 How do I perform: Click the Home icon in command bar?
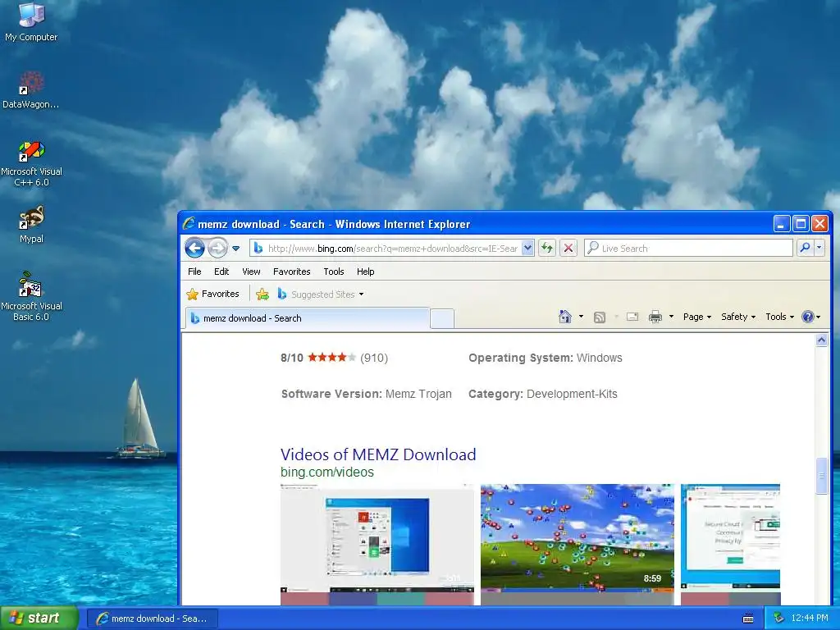[565, 317]
